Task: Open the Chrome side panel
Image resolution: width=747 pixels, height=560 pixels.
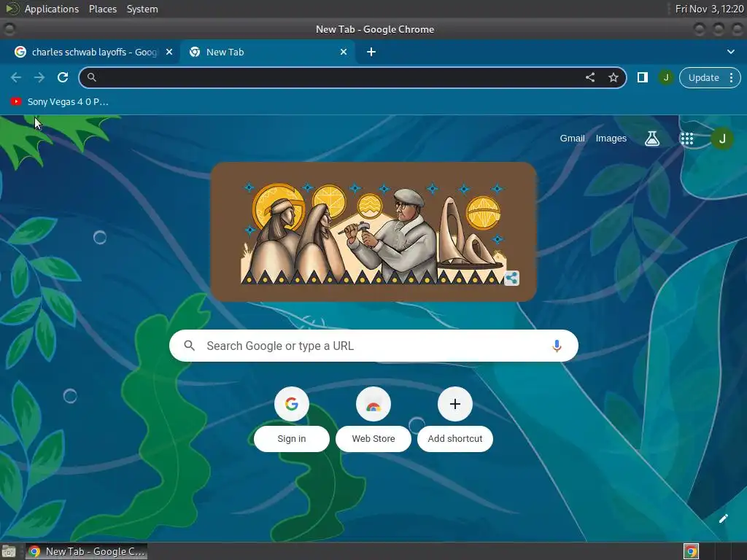Action: tap(642, 77)
